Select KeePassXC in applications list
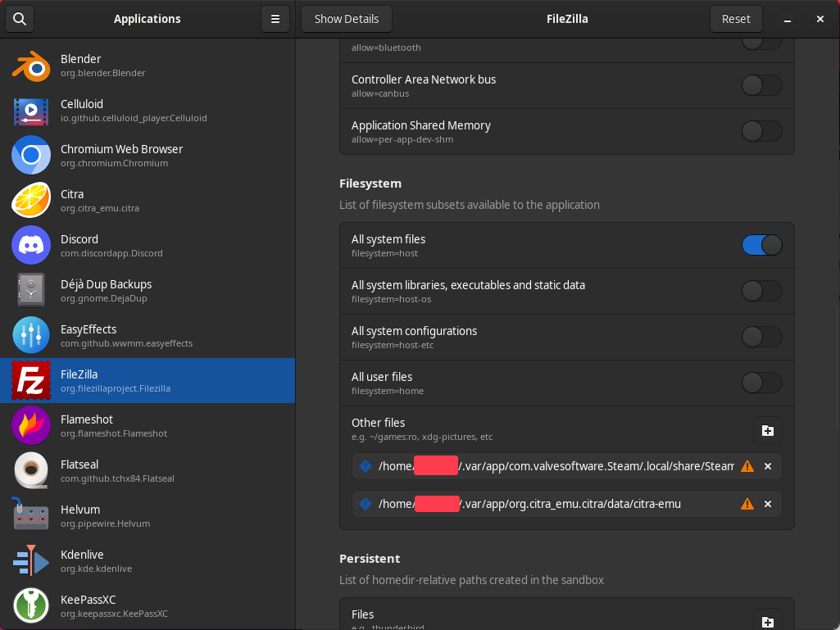Viewport: 840px width, 630px height. pos(148,605)
